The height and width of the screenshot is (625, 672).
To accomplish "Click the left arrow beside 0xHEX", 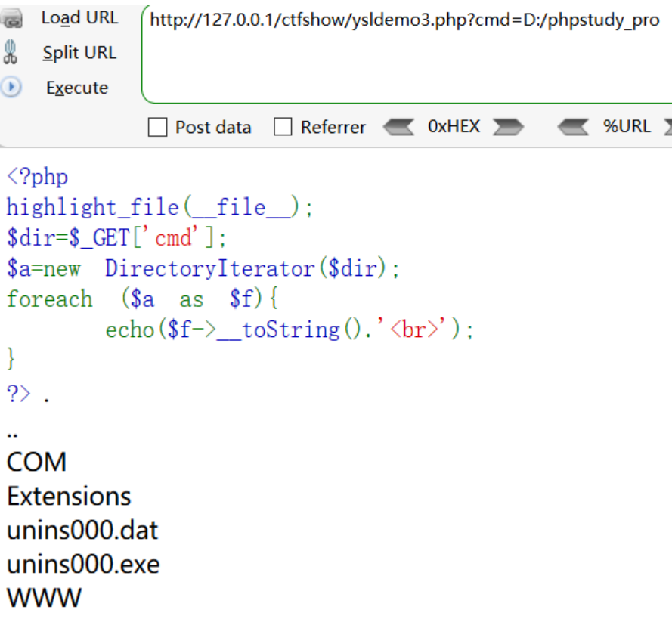I will [398, 128].
